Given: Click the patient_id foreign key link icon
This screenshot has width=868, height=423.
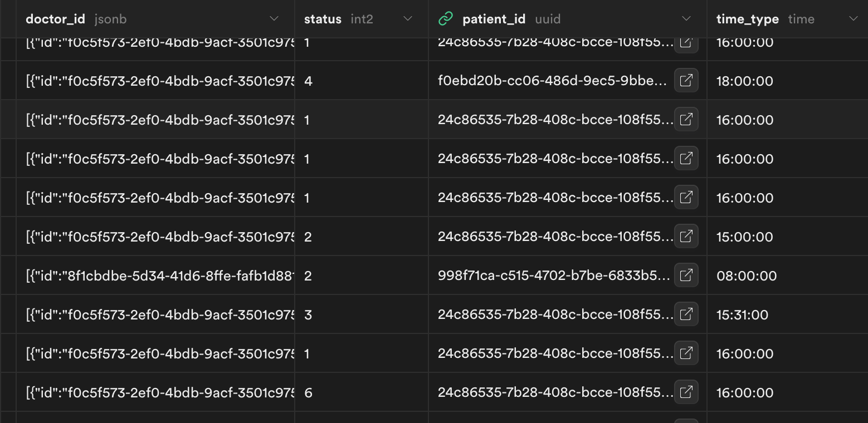Looking at the screenshot, I should click(446, 19).
